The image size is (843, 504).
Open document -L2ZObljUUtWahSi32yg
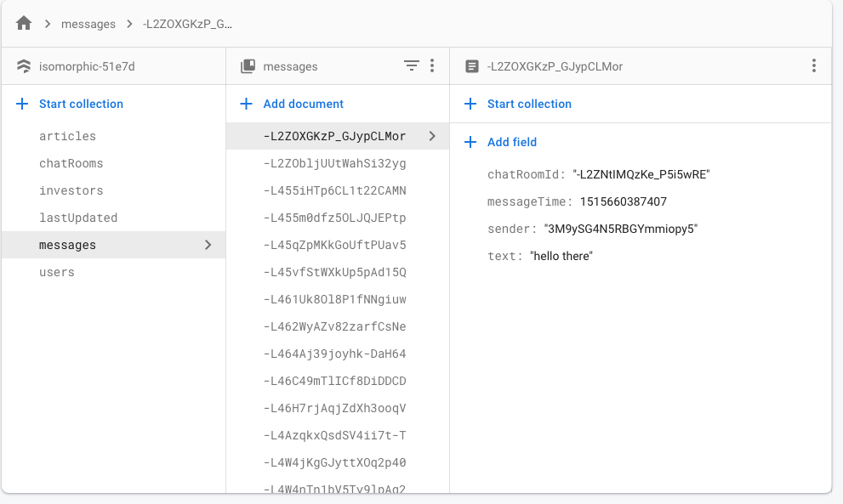point(334,163)
